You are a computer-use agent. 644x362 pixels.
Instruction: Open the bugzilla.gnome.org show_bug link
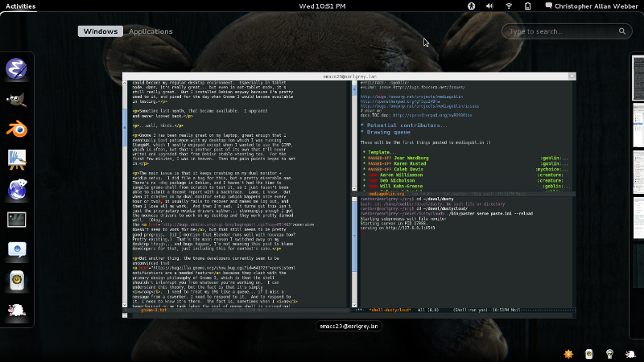click(x=213, y=268)
